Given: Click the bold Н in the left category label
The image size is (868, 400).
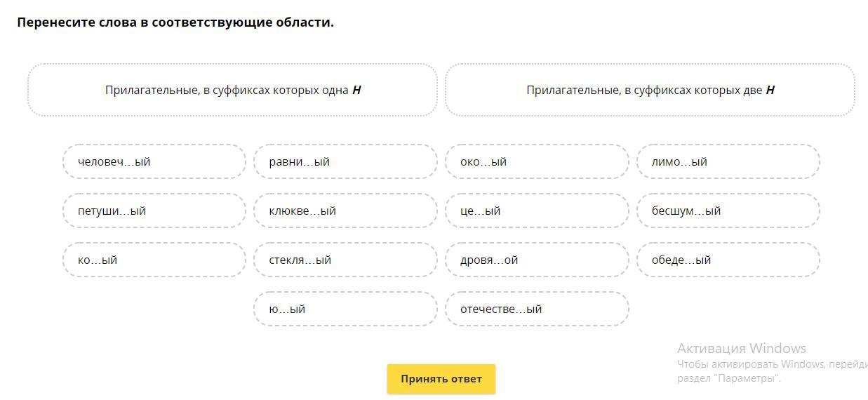Looking at the screenshot, I should click(356, 90).
